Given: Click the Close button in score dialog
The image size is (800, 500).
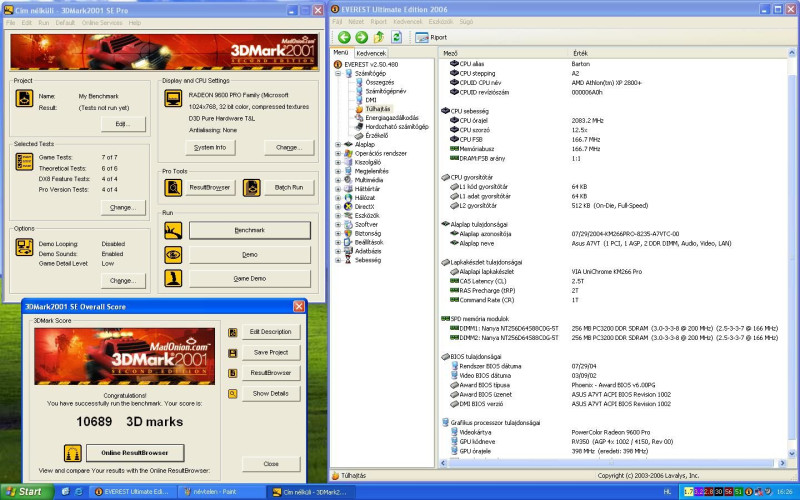Looking at the screenshot, I should coord(271,464).
